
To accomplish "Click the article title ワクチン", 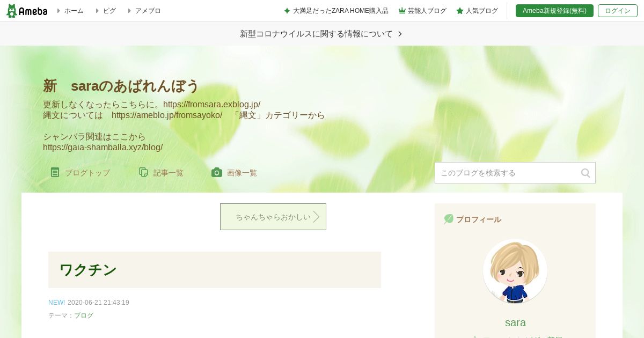I will (x=88, y=270).
